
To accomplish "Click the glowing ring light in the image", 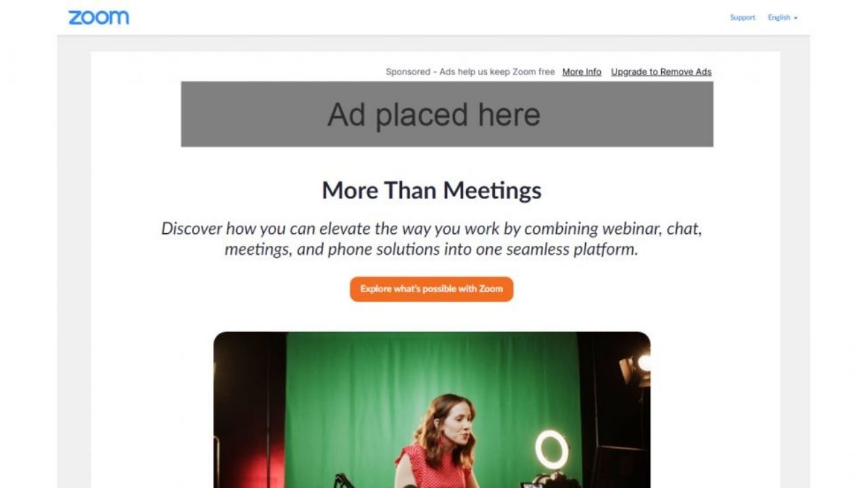I will point(551,449).
